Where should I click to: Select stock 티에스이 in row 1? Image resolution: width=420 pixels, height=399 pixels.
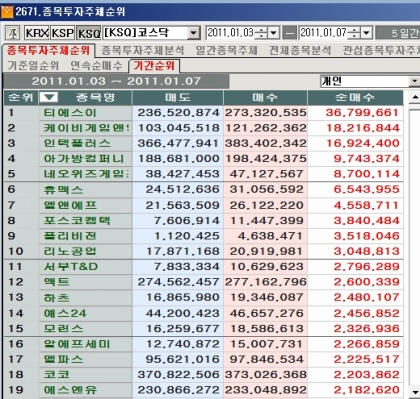point(70,113)
